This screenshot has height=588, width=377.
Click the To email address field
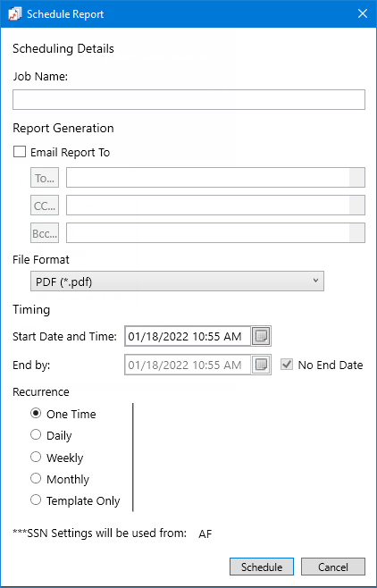[215, 177]
